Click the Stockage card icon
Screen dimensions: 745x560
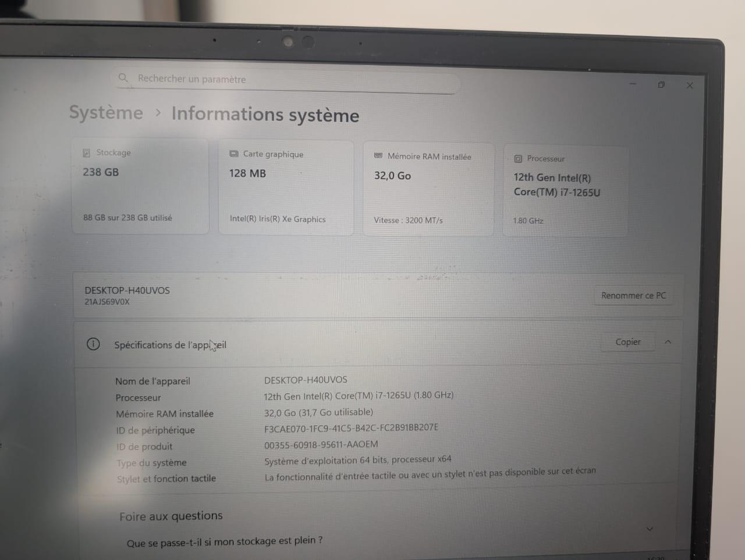[x=86, y=152]
